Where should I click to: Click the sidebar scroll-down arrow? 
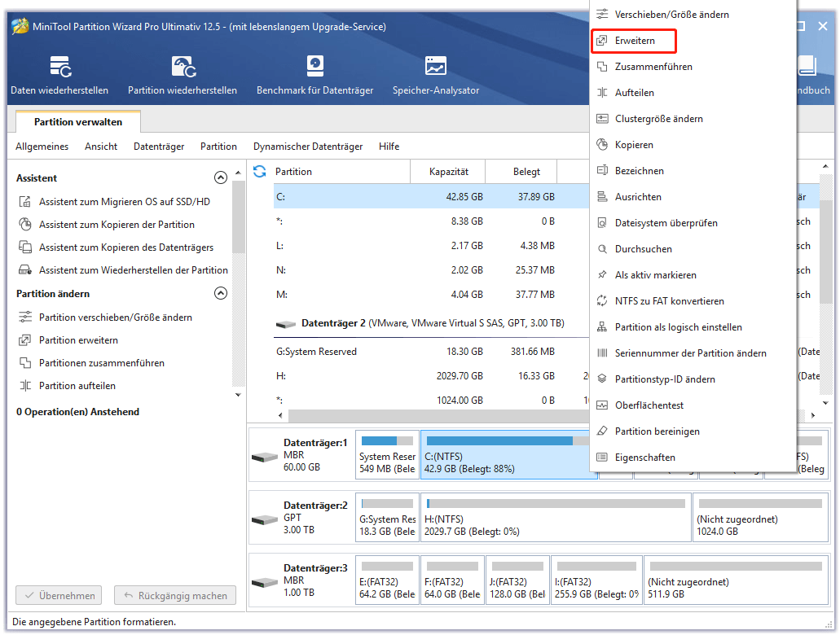[239, 395]
